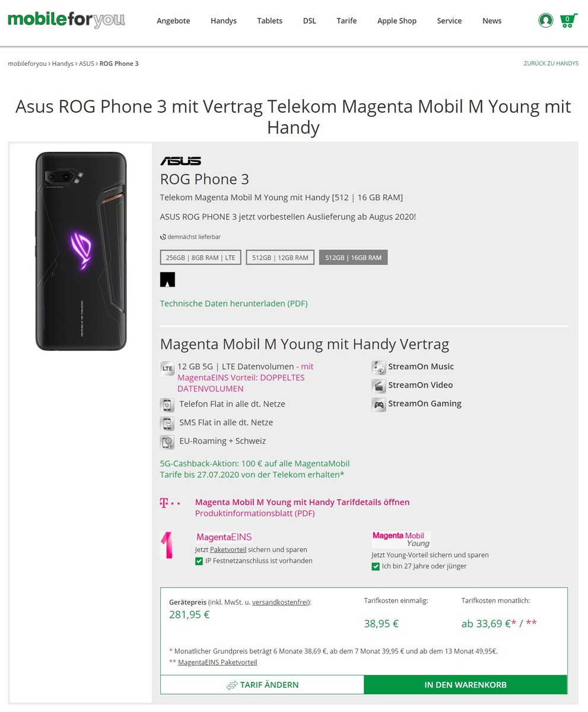Image resolution: width=588 pixels, height=712 pixels.
Task: Click the mobileforyou logo
Action: [66, 20]
